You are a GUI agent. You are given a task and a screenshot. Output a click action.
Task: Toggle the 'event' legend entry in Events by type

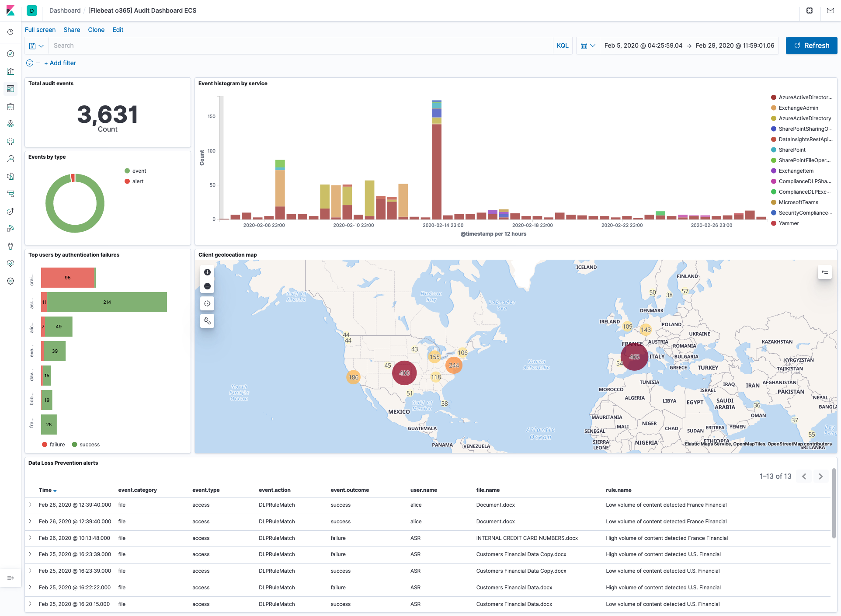point(138,171)
